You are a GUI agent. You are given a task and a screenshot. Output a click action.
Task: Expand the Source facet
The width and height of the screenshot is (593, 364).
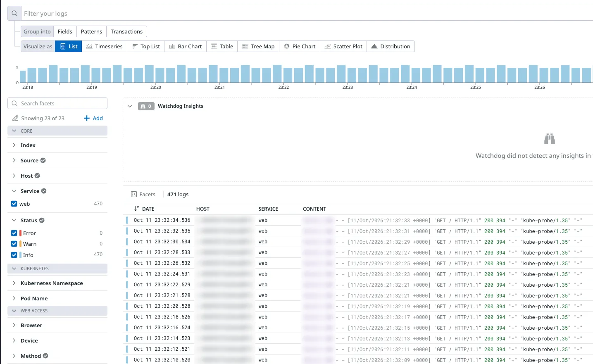(x=14, y=160)
